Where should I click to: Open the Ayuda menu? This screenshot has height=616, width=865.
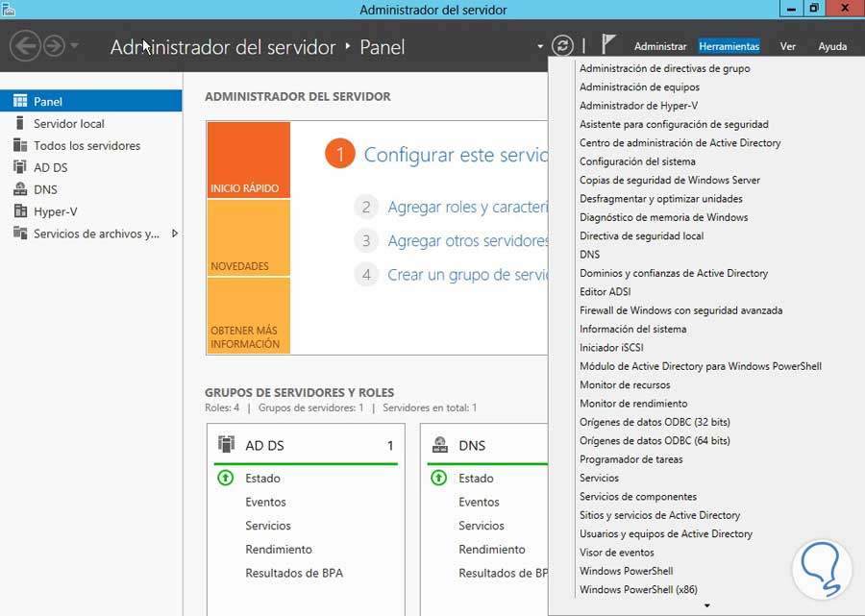[x=832, y=47]
